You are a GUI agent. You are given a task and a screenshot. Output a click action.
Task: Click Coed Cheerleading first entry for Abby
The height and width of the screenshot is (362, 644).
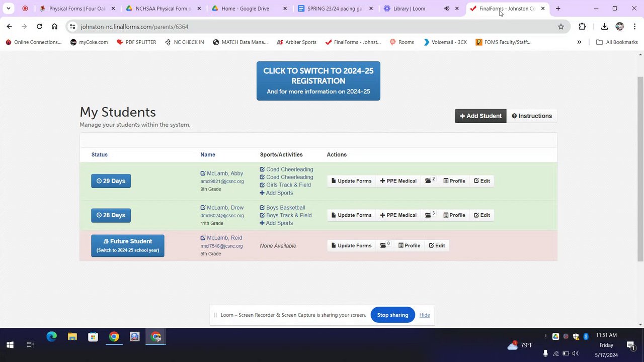(x=286, y=169)
